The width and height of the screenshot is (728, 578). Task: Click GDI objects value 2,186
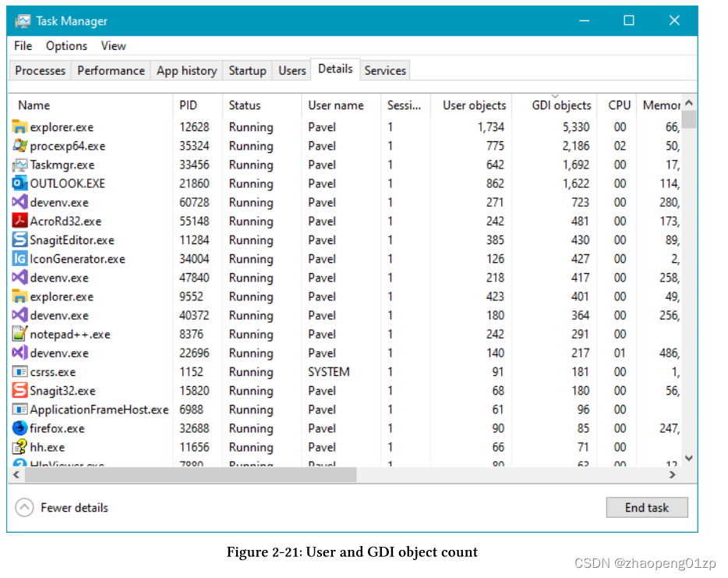click(x=576, y=146)
